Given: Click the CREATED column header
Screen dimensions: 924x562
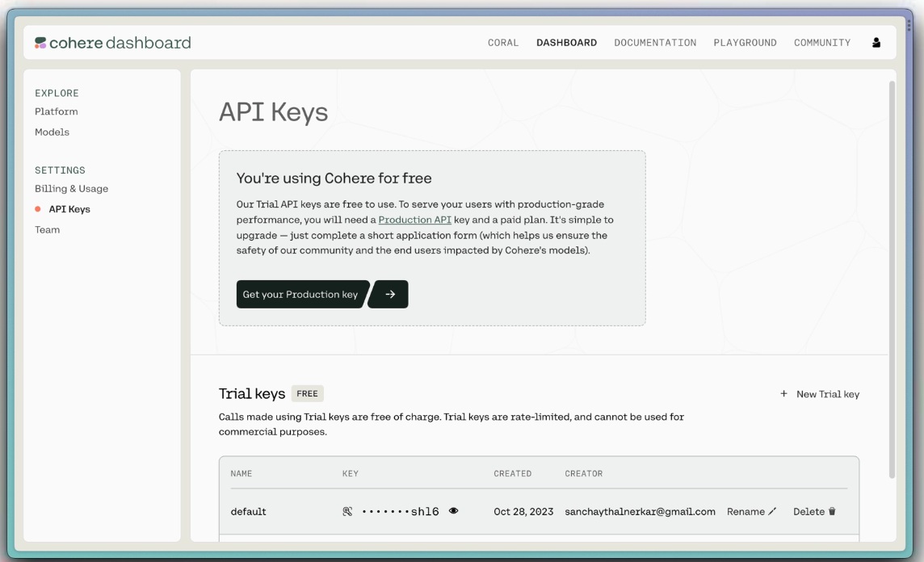Looking at the screenshot, I should 513,474.
